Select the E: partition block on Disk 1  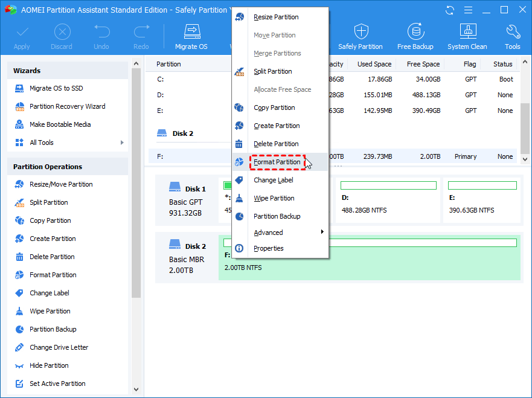pyautogui.click(x=482, y=200)
